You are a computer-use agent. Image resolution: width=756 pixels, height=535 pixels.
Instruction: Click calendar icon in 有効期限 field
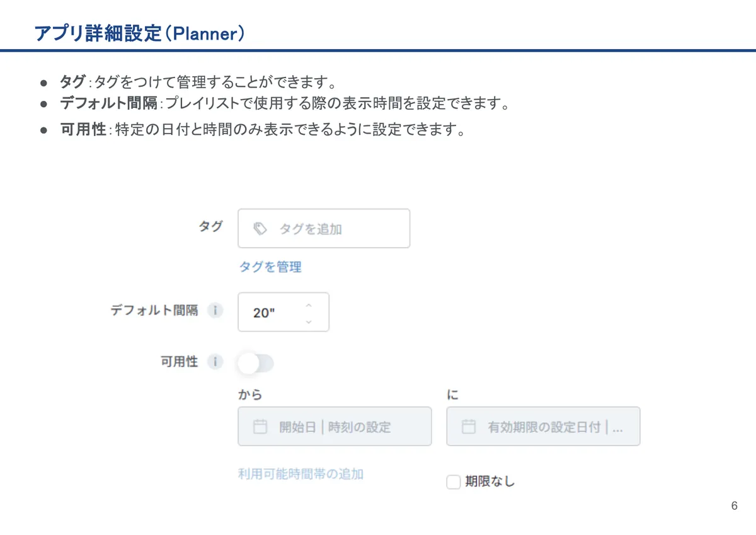468,427
